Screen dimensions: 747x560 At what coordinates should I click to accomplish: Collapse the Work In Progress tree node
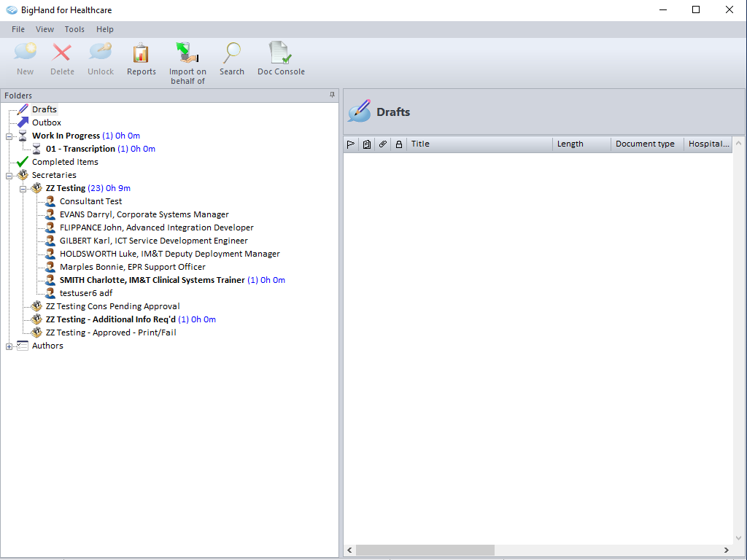(9, 136)
